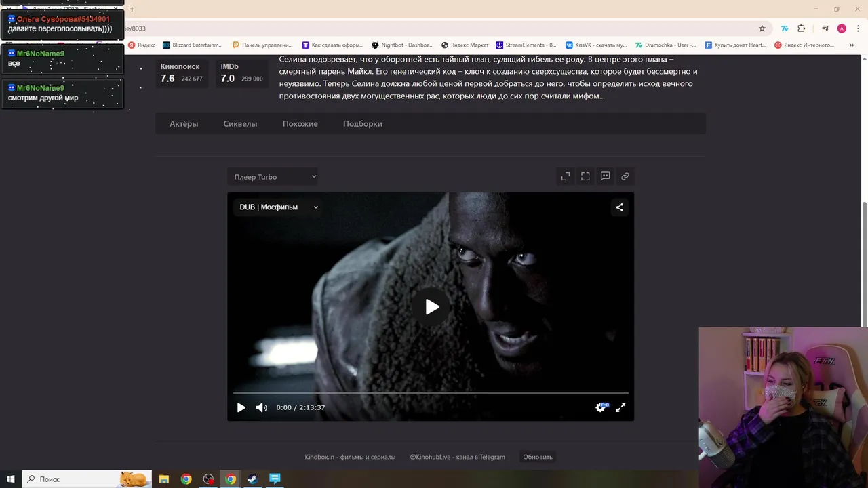Open the browser extensions puzzle icon

(x=802, y=28)
